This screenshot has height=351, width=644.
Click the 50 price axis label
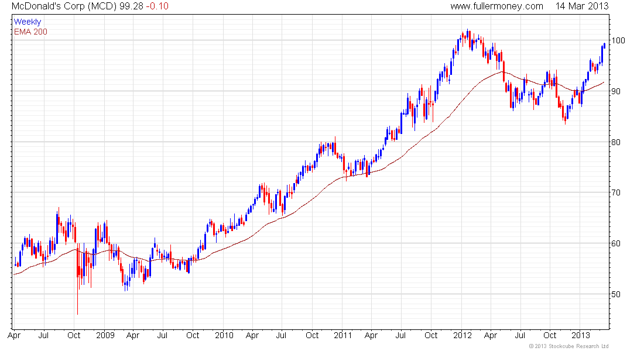click(x=616, y=294)
